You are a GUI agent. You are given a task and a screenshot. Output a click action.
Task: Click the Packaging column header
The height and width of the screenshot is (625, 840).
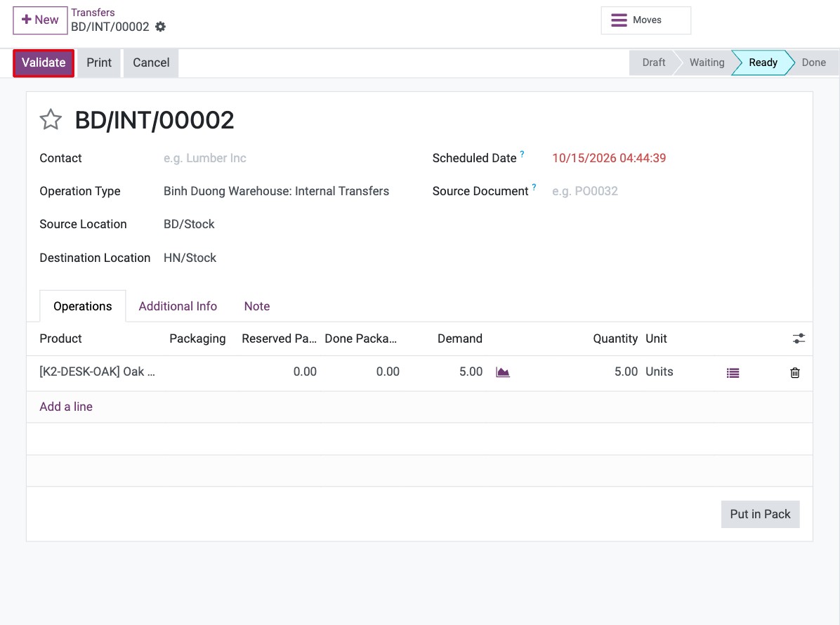(x=197, y=338)
